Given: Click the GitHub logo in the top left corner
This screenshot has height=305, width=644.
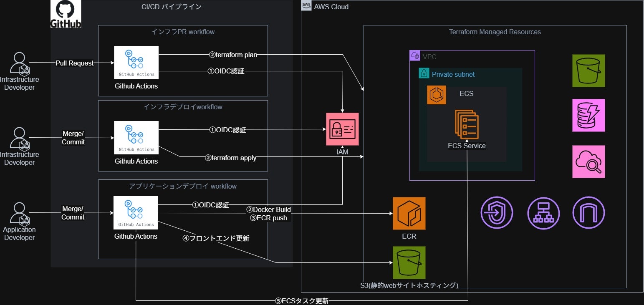Looking at the screenshot, I should click(66, 13).
